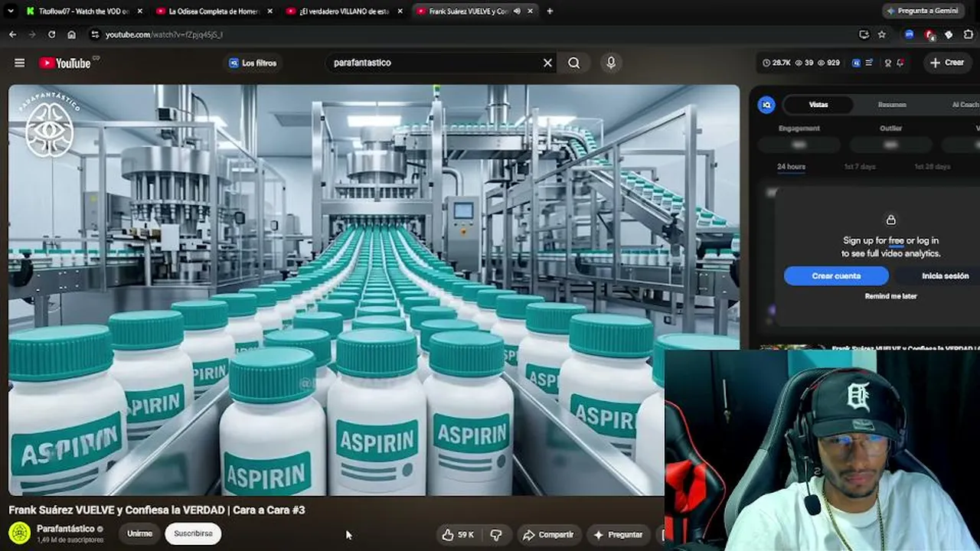The height and width of the screenshot is (551, 980).
Task: Select the 24 hours range tab
Action: (791, 166)
